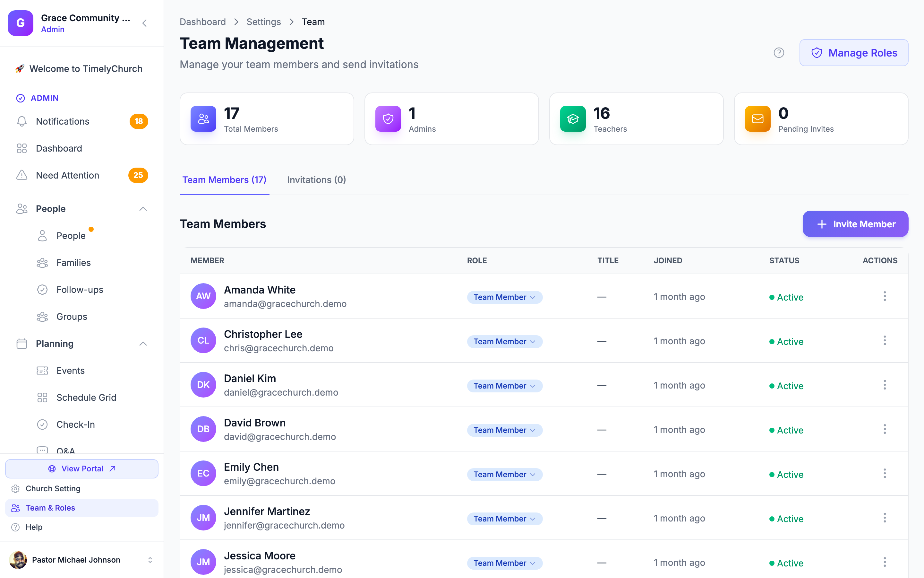Open actions menu for Emily Chen
This screenshot has width=924, height=578.
point(885,474)
